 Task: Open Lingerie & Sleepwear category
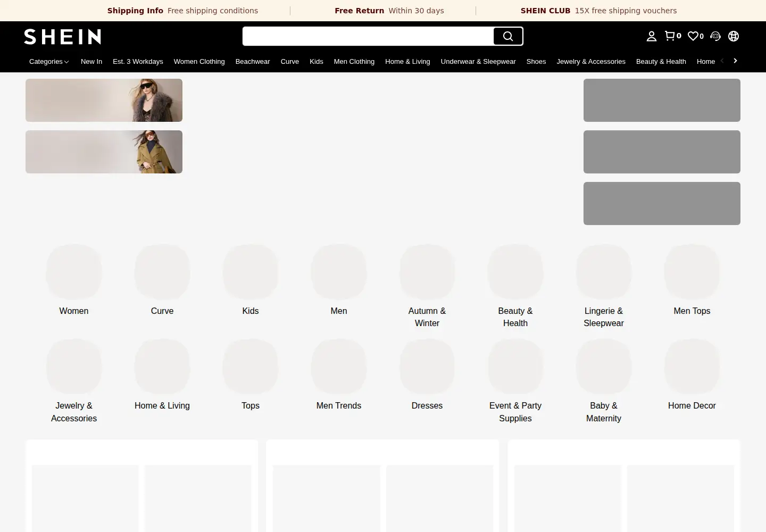coord(604,286)
